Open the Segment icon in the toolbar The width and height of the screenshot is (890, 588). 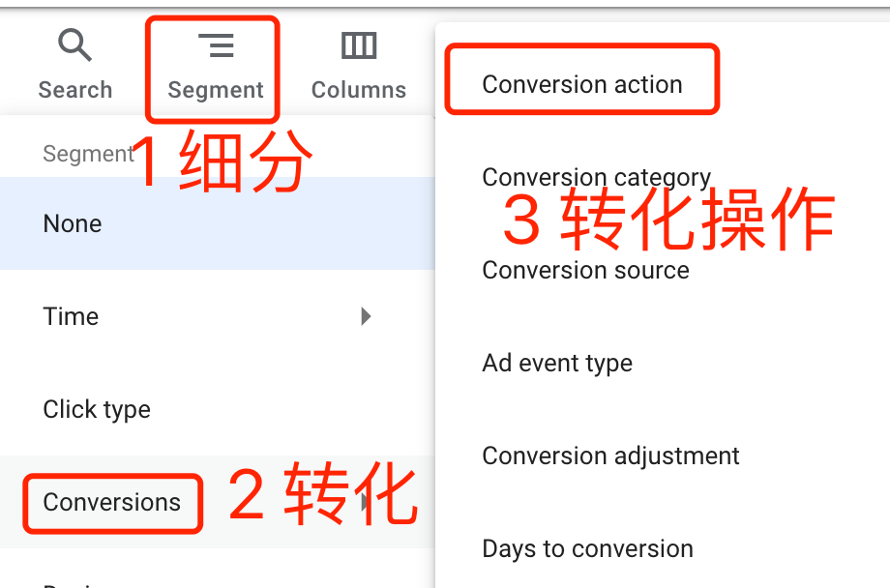[214, 44]
